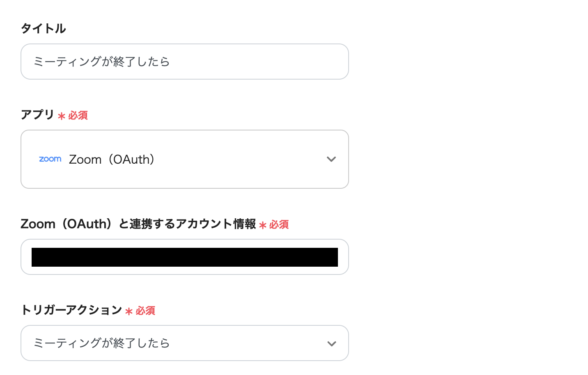Screen dimensions: 588x375
Task: Select the タイトル field label
Action: pyautogui.click(x=43, y=28)
